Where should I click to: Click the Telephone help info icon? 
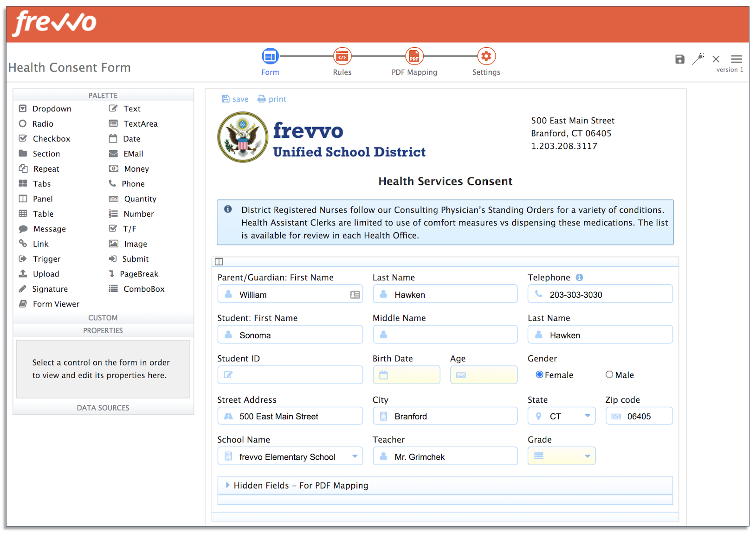579,277
